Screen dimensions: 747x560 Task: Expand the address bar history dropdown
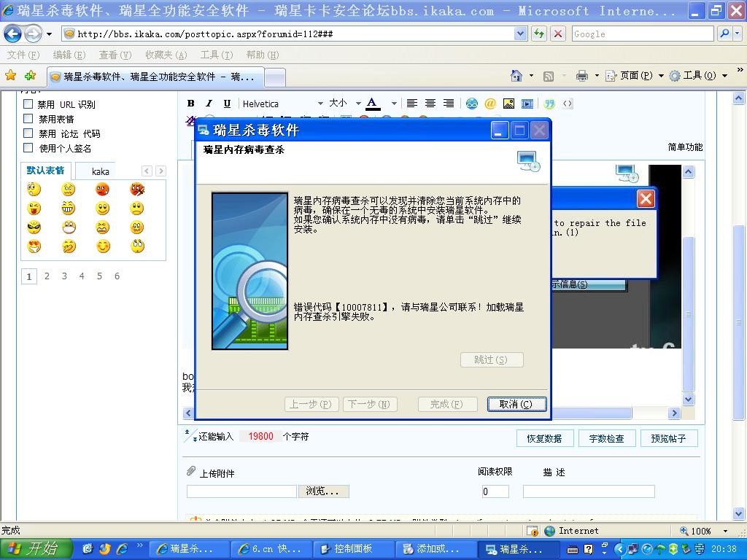(520, 34)
